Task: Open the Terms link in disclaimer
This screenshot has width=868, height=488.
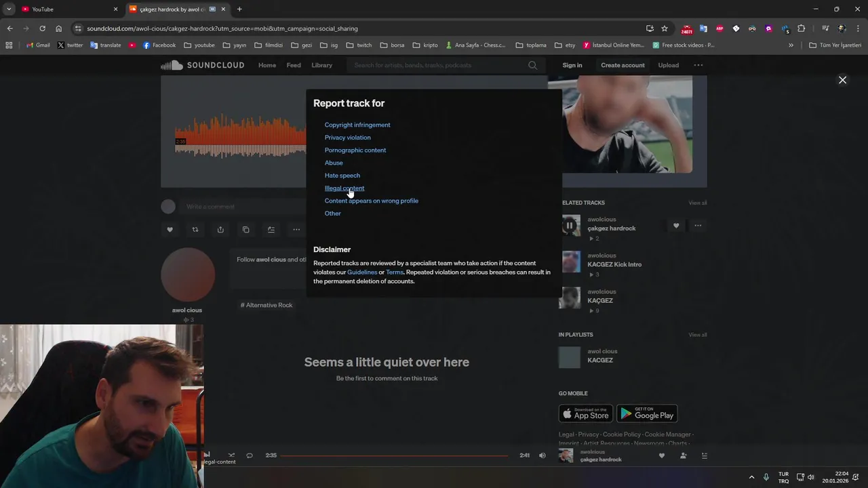Action: (x=395, y=272)
